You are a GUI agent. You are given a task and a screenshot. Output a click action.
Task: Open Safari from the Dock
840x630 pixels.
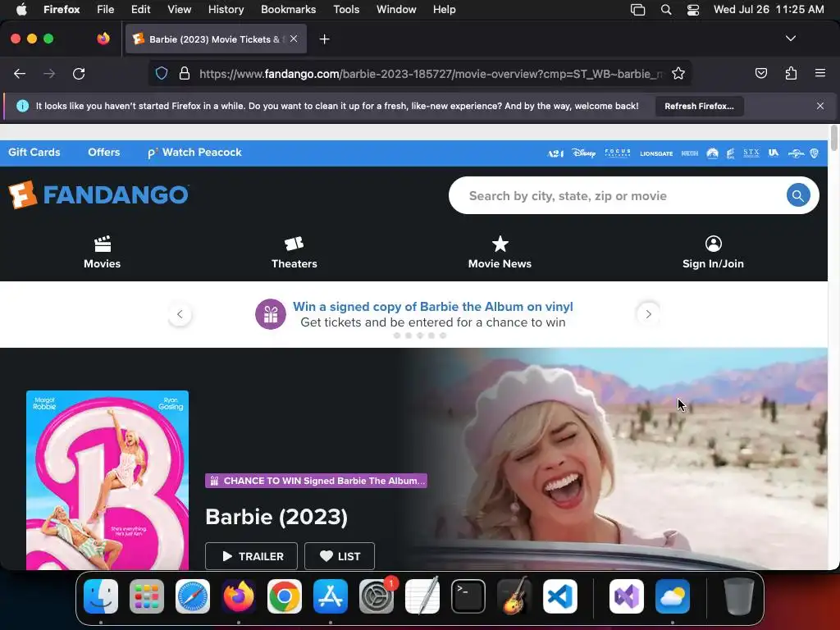(193, 596)
